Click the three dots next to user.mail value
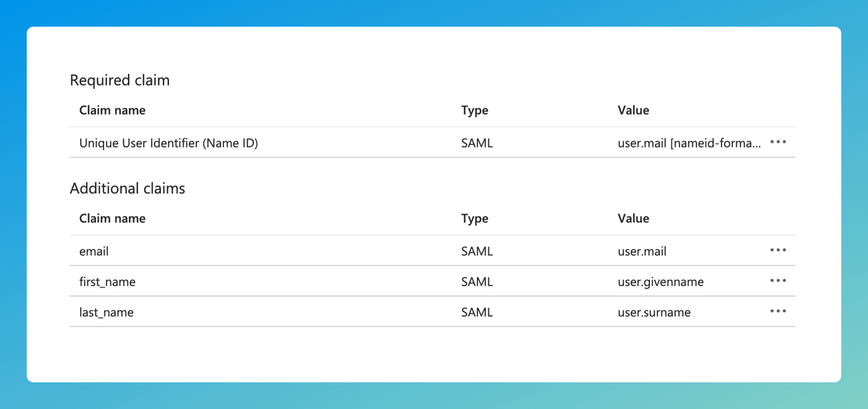This screenshot has height=409, width=868. [x=778, y=250]
